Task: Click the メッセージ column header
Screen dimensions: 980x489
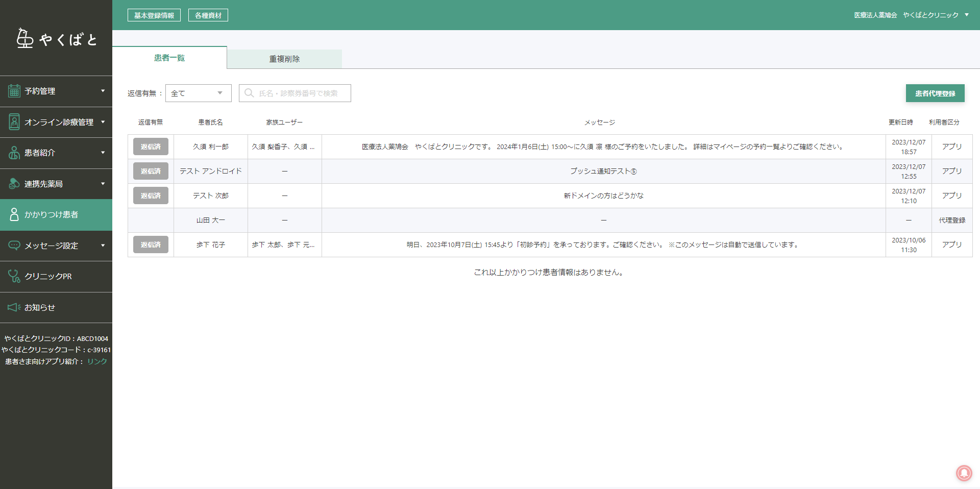Action: click(600, 122)
